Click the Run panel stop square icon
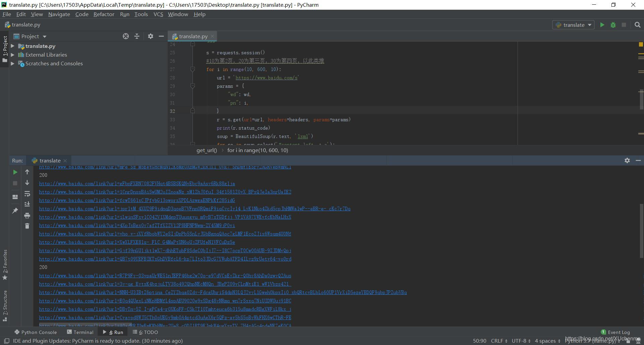Image resolution: width=644 pixels, height=345 pixels. (x=15, y=183)
